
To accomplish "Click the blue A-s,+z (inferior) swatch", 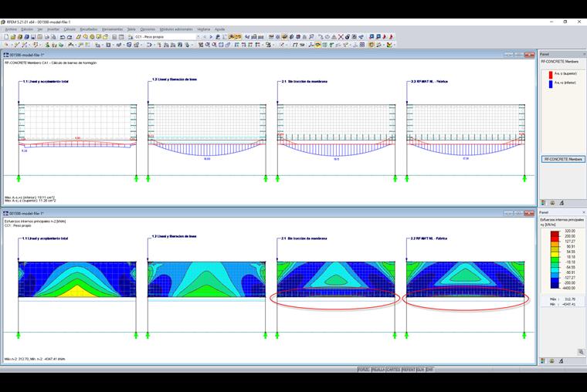I will 550,84.
